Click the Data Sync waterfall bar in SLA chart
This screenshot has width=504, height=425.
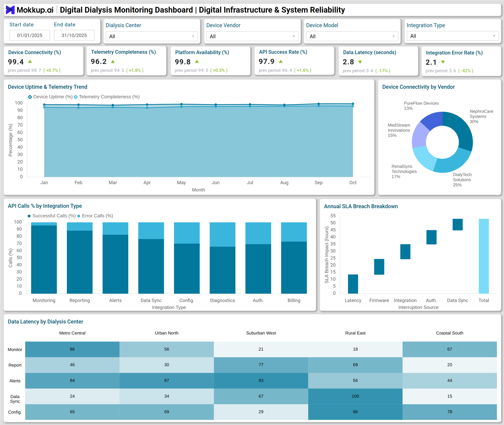click(x=458, y=225)
